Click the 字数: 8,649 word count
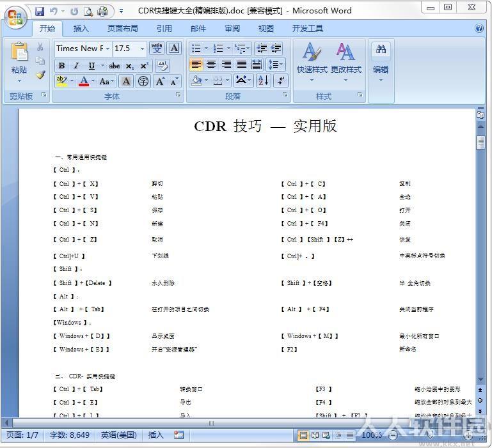This screenshot has width=492, height=448. (x=69, y=435)
